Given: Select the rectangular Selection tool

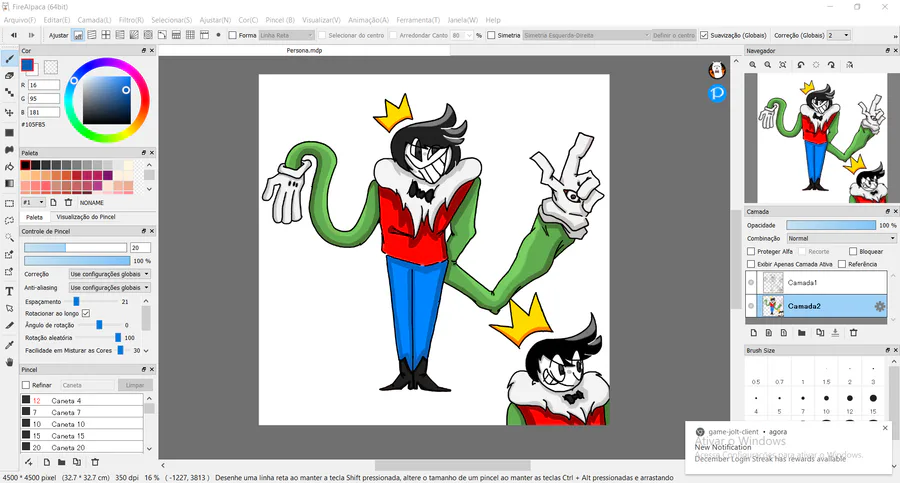Looking at the screenshot, I should [x=9, y=203].
